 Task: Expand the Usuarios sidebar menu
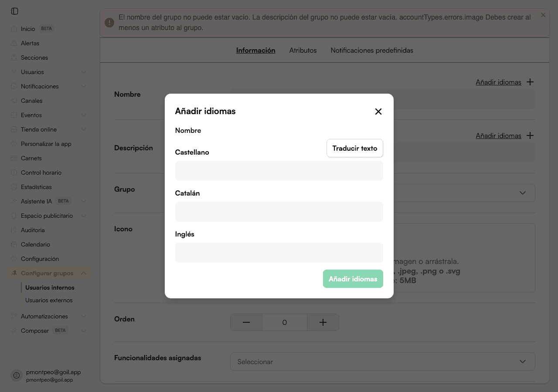(x=84, y=72)
